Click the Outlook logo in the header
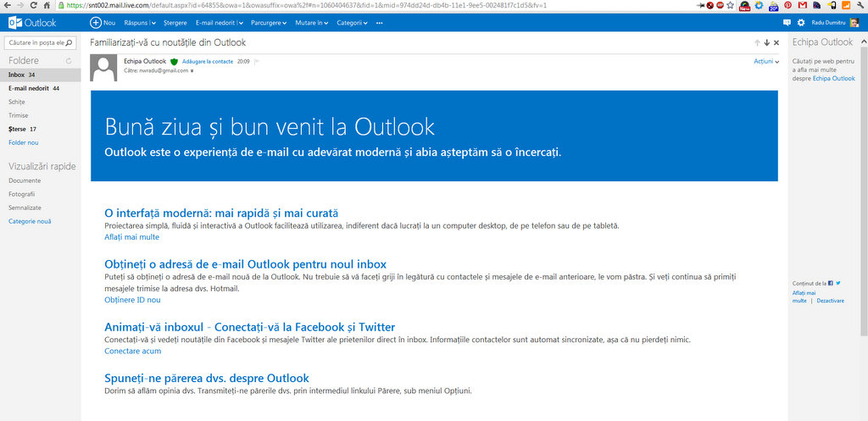The image size is (868, 421). pos(33,23)
